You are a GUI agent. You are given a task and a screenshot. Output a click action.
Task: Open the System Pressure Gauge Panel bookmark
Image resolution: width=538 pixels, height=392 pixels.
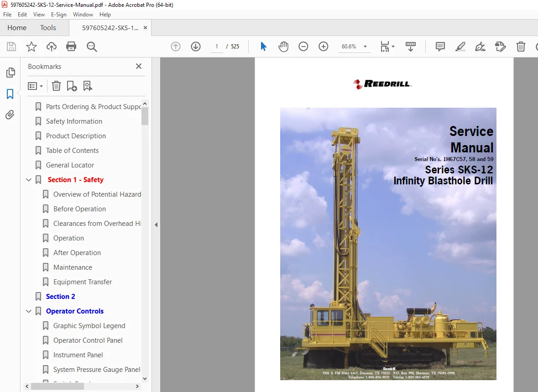(97, 369)
